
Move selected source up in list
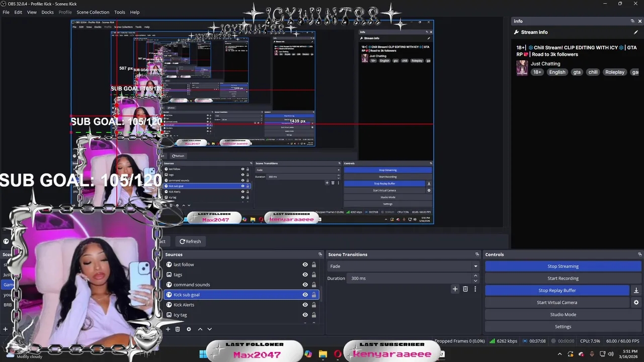[200, 329]
